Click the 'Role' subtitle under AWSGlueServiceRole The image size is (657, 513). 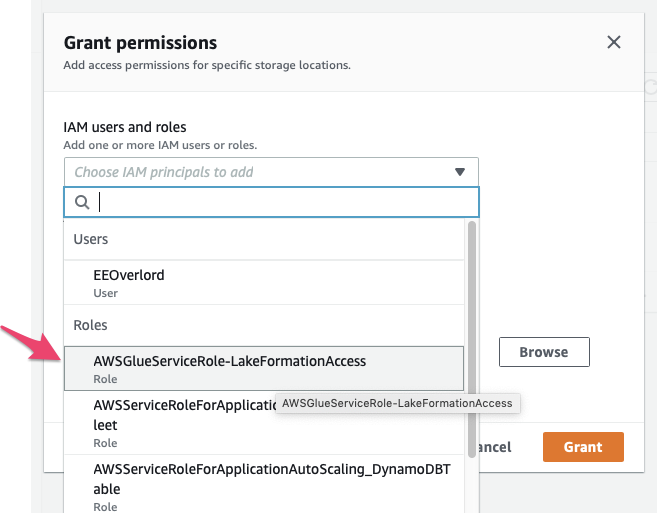tap(105, 379)
